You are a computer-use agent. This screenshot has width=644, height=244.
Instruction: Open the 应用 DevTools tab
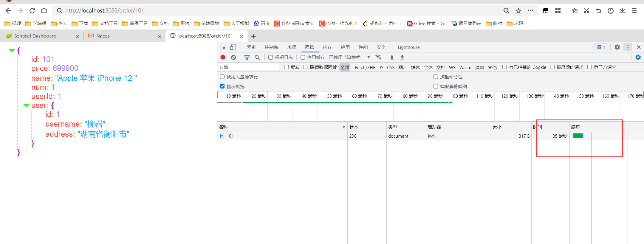tap(345, 47)
